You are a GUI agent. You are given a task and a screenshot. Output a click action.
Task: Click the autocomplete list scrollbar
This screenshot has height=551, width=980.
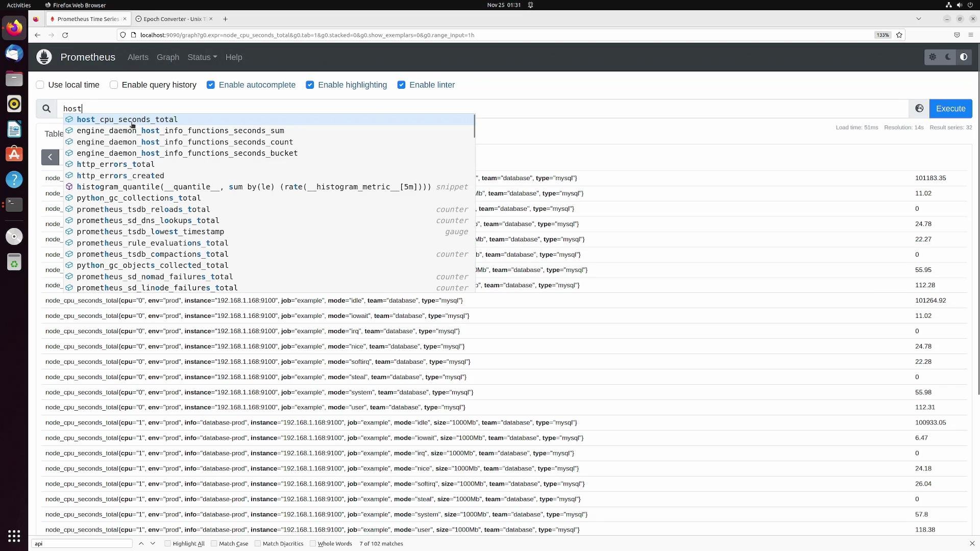coord(474,127)
